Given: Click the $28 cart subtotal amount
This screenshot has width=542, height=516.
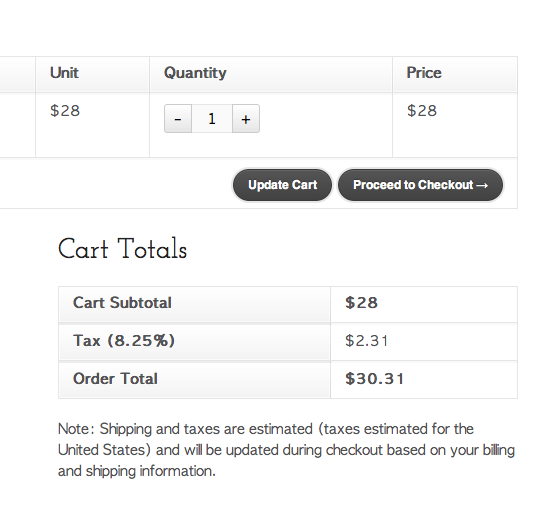Looking at the screenshot, I should tap(361, 303).
